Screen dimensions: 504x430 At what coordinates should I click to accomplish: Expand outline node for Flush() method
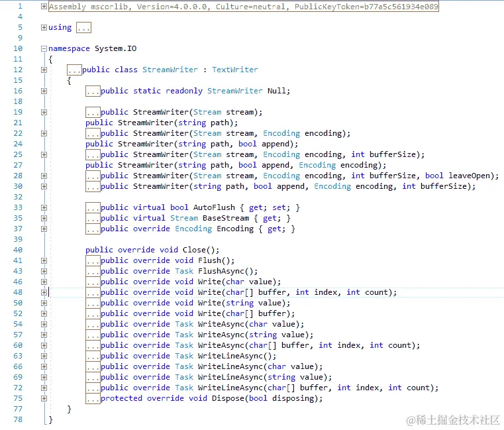[44, 261]
